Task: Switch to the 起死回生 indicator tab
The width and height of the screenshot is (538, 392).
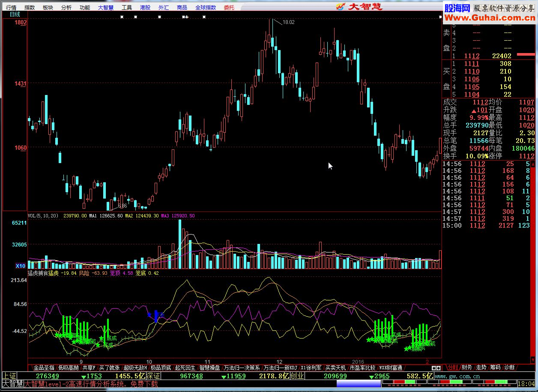Action: (x=185, y=368)
